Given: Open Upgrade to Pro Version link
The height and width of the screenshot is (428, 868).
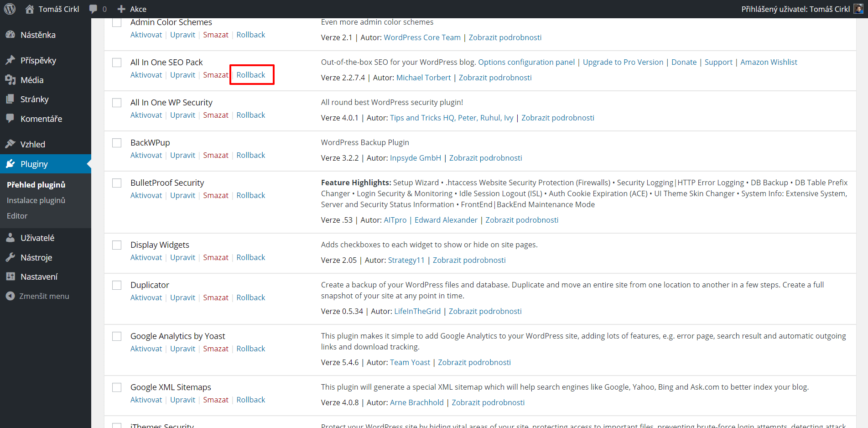Looking at the screenshot, I should click(x=623, y=62).
